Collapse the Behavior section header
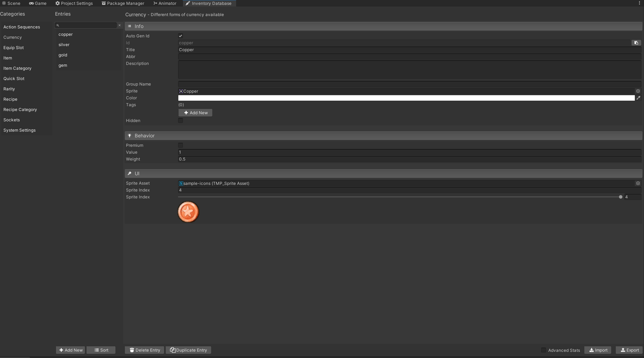The height and width of the screenshot is (358, 644). [145, 136]
